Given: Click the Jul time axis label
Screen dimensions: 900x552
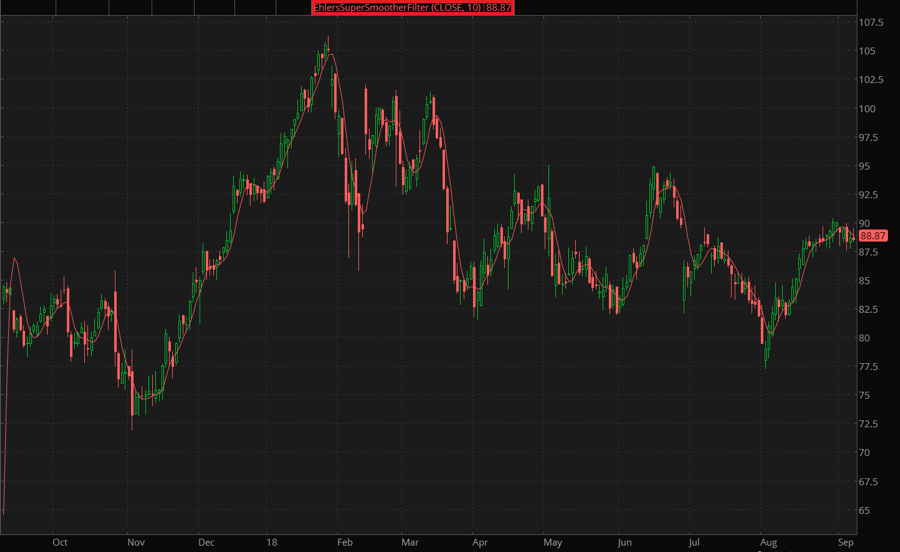Looking at the screenshot, I should (x=693, y=542).
